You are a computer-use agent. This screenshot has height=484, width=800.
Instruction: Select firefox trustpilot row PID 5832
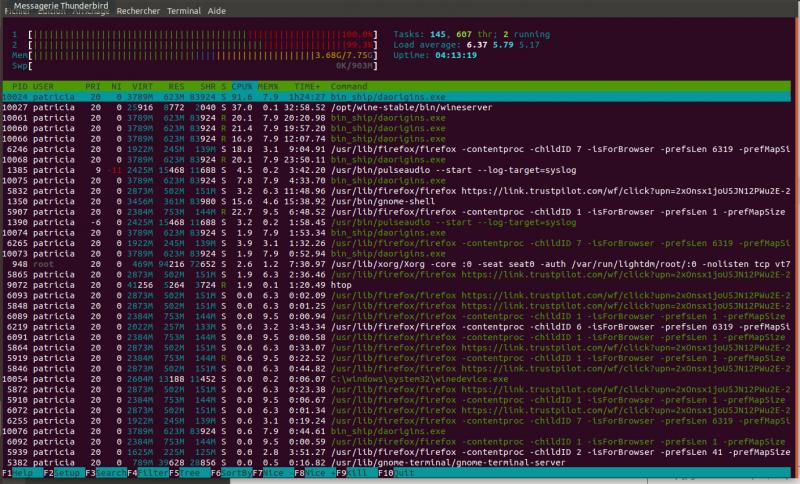396,191
